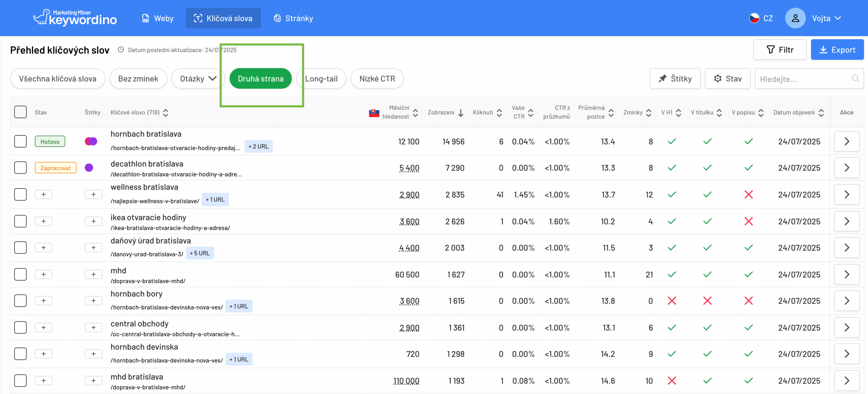Click the Stav button
This screenshot has height=394, width=868.
728,78
